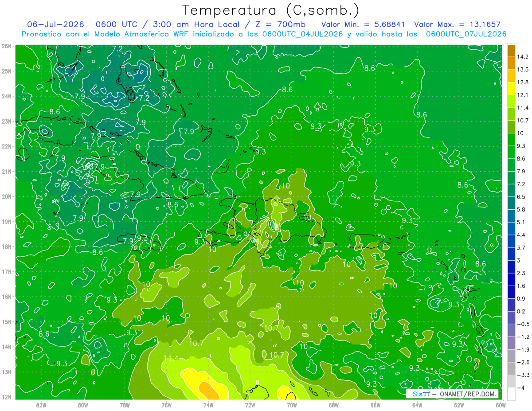Click the "60W" longitude axis label

501,405
